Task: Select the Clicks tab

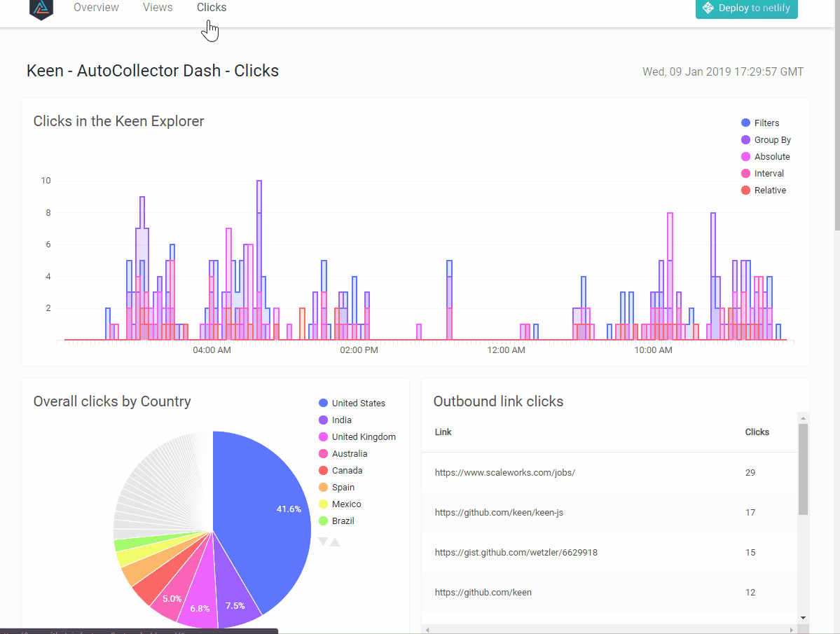Action: [212, 8]
